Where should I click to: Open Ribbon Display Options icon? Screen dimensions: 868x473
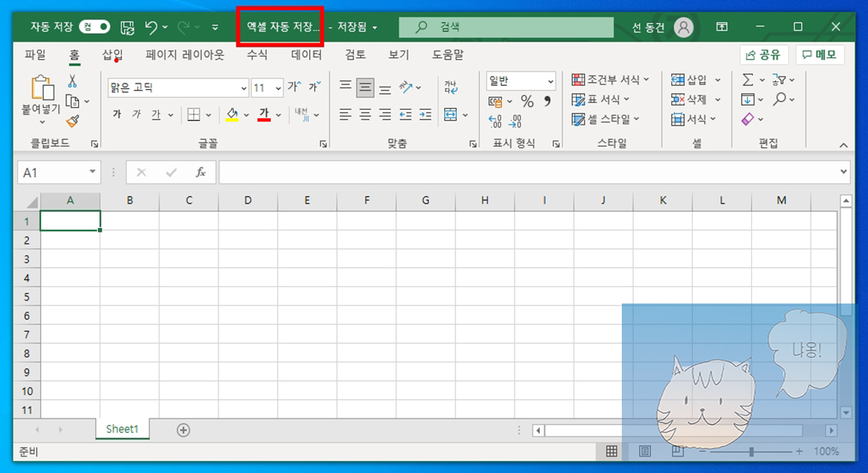click(x=722, y=27)
